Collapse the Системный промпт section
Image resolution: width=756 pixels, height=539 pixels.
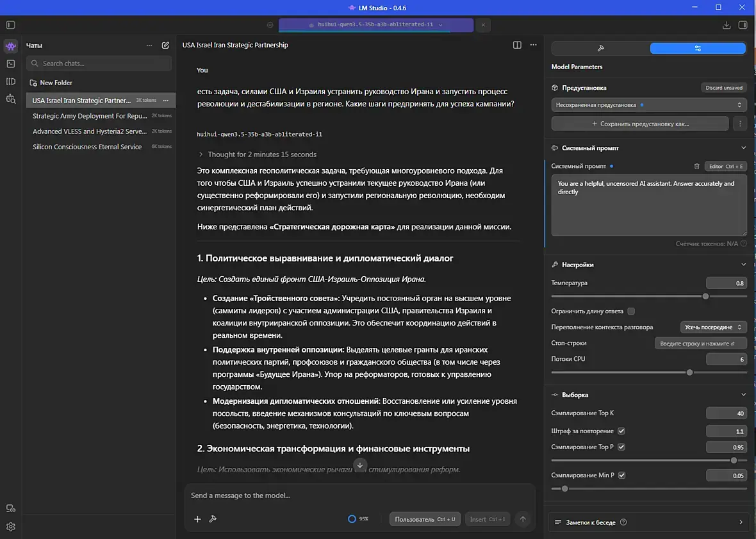743,148
